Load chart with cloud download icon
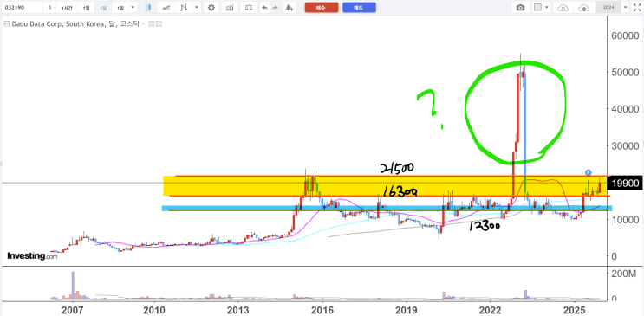The height and width of the screenshot is (316, 644). pyautogui.click(x=563, y=8)
